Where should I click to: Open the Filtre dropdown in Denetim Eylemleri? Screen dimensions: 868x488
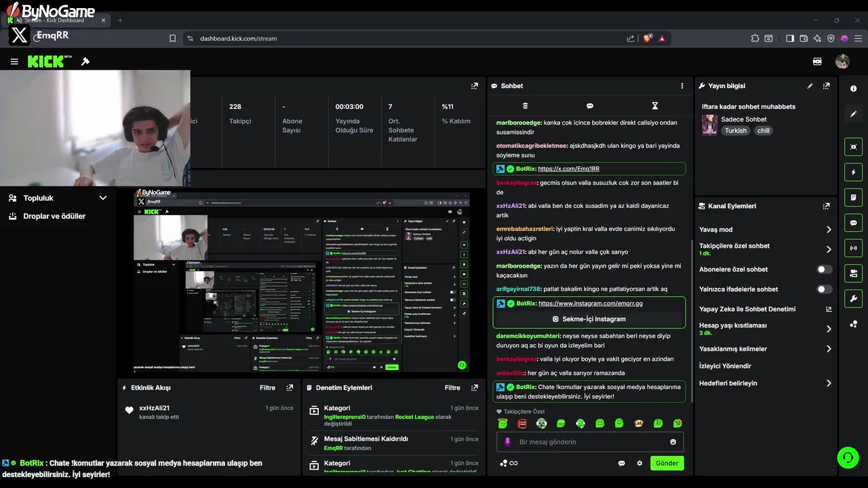(452, 388)
